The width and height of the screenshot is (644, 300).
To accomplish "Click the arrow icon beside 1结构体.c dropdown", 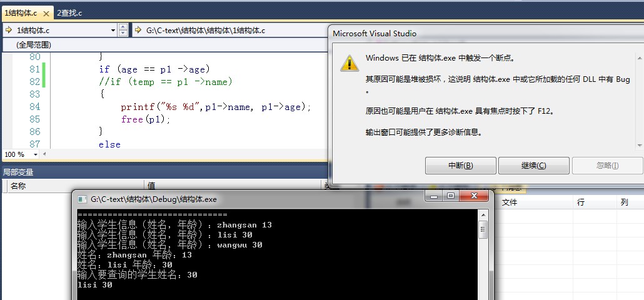I will (9, 30).
